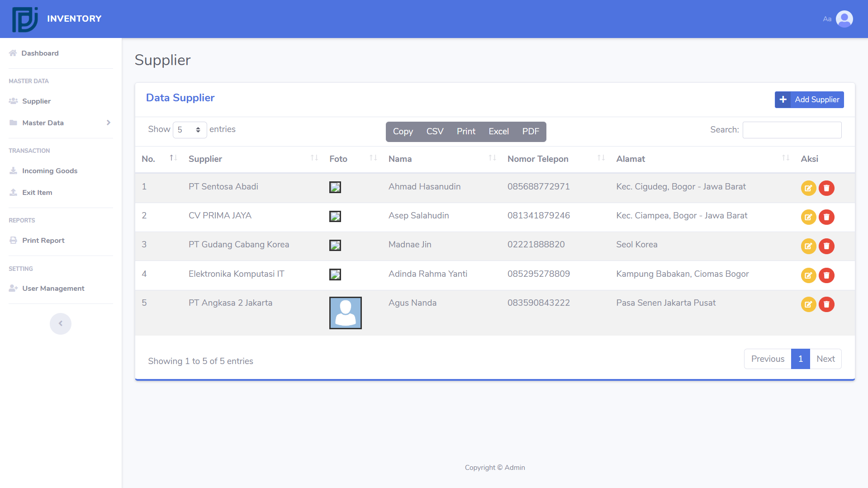Click the inventory logo in the header

click(x=25, y=19)
